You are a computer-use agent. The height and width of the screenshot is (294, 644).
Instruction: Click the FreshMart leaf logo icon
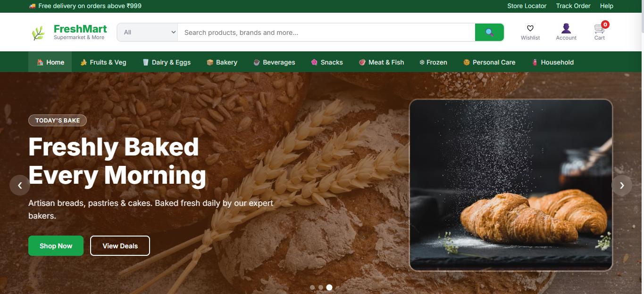pyautogui.click(x=38, y=33)
